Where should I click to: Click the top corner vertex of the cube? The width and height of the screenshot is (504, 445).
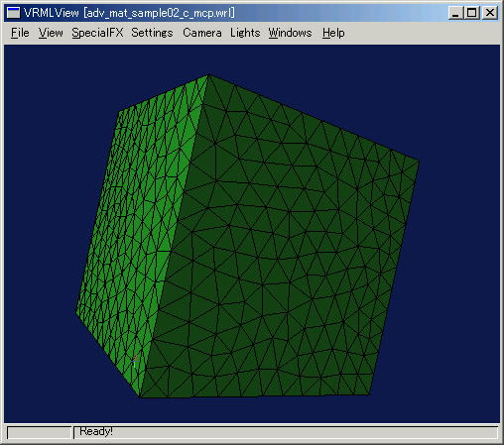point(208,75)
